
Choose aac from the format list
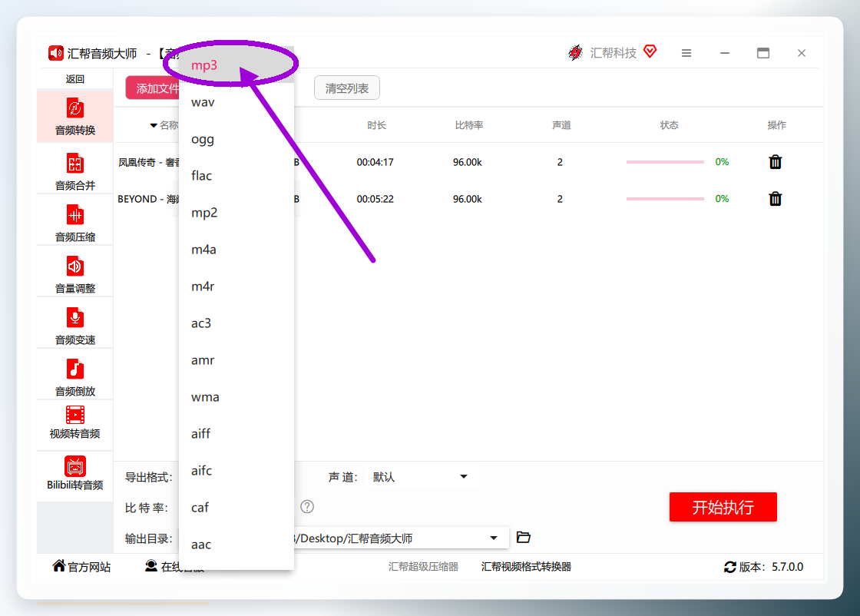(x=237, y=544)
